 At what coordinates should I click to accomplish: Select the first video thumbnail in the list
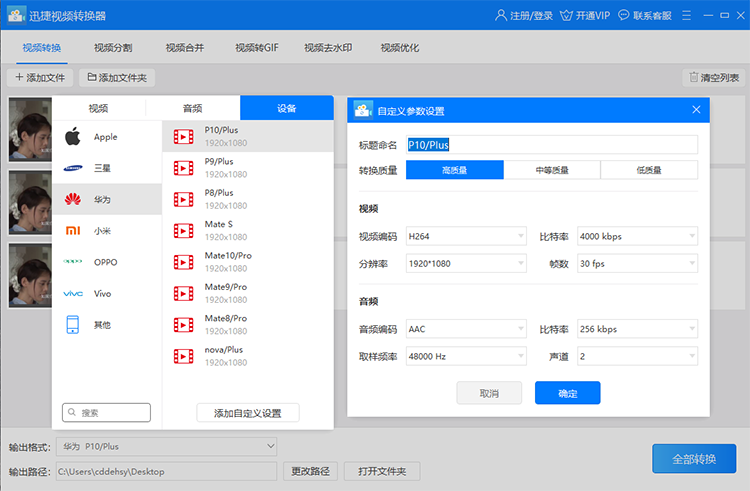(30, 129)
